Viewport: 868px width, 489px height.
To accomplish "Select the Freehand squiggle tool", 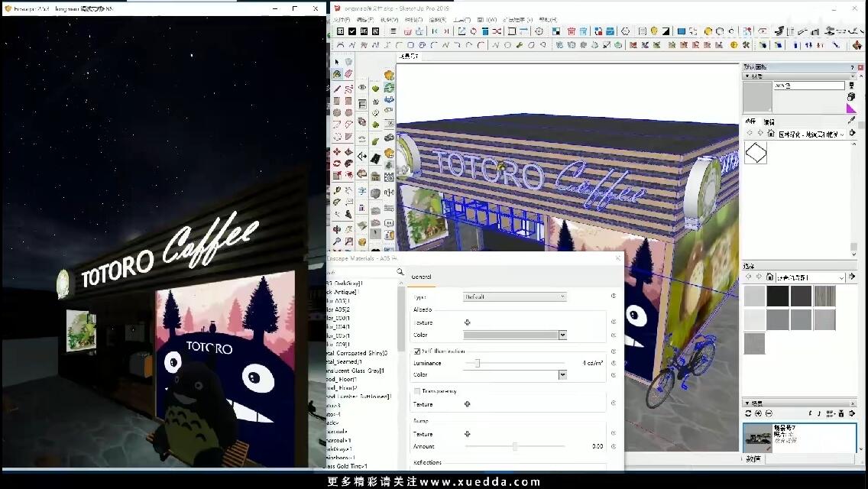I will point(348,89).
